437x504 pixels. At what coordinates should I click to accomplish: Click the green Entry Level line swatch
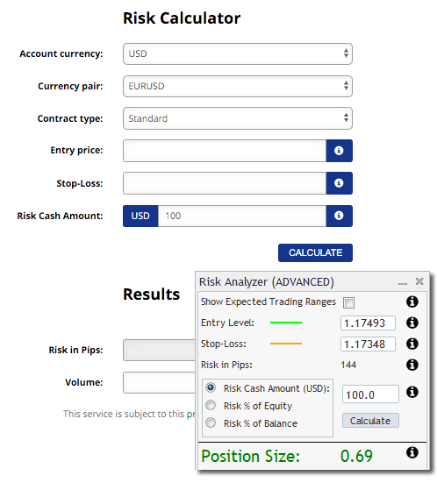286,323
